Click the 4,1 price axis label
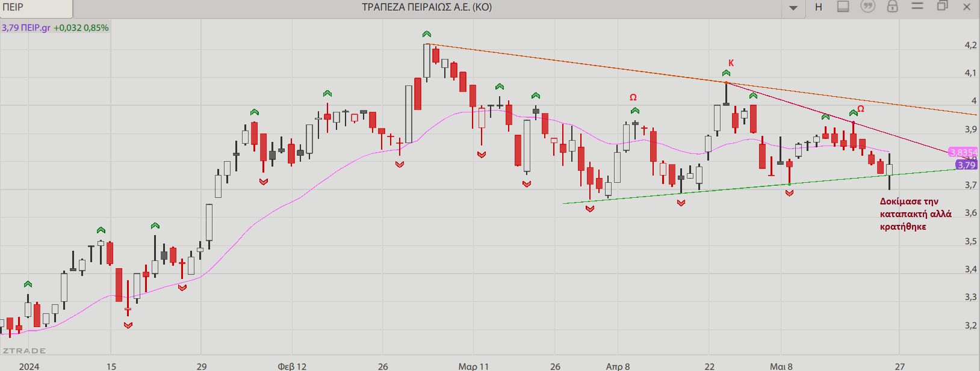 tap(970, 73)
